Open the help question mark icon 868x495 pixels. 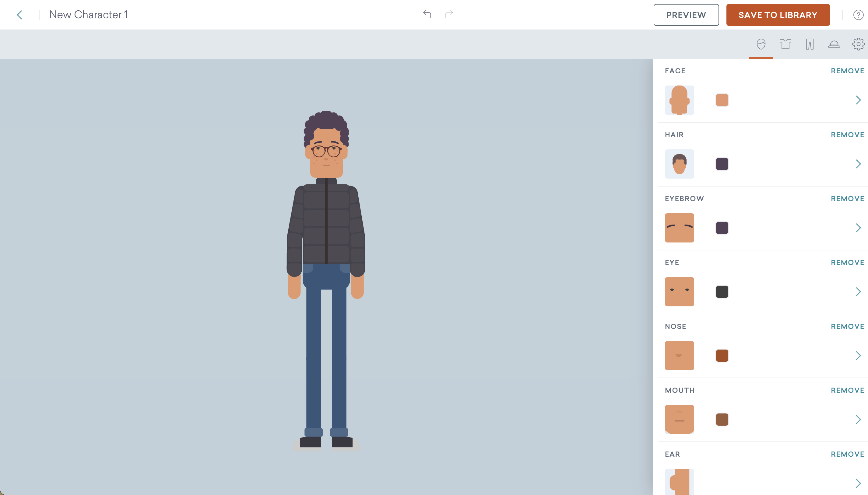(858, 15)
